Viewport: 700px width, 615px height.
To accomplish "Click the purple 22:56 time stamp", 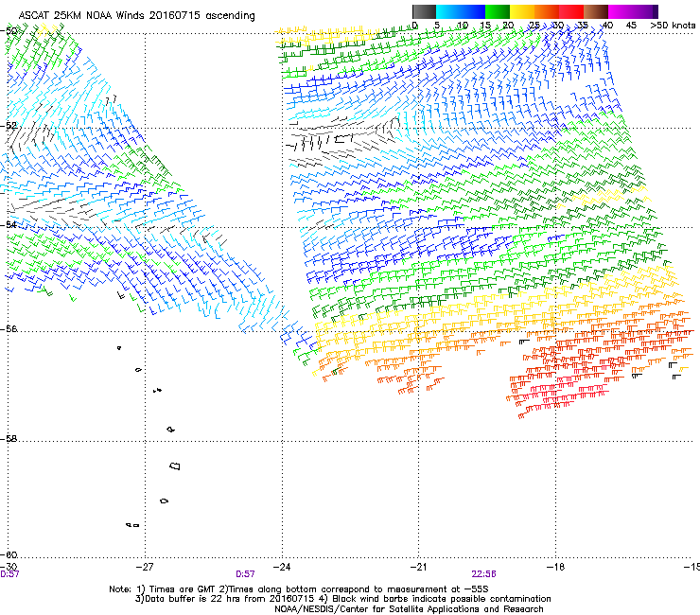I will point(483,574).
